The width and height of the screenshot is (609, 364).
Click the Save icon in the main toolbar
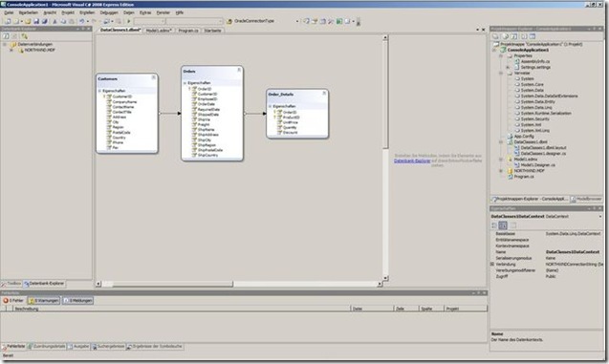click(36, 21)
